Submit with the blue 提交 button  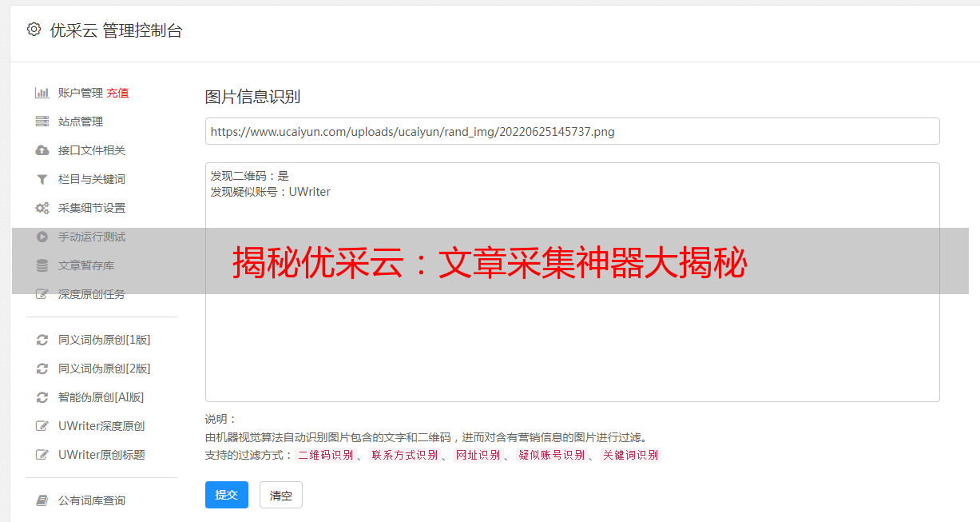[x=227, y=495]
